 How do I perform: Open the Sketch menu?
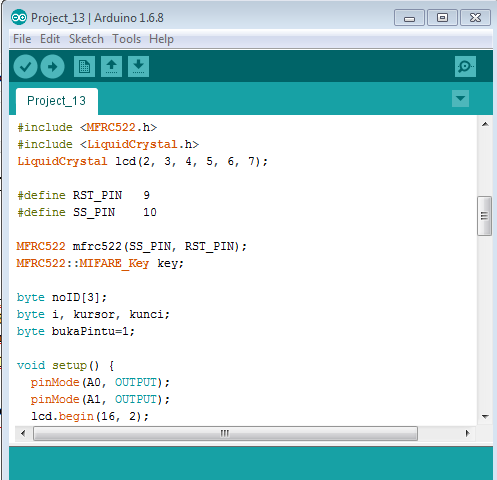pos(86,39)
